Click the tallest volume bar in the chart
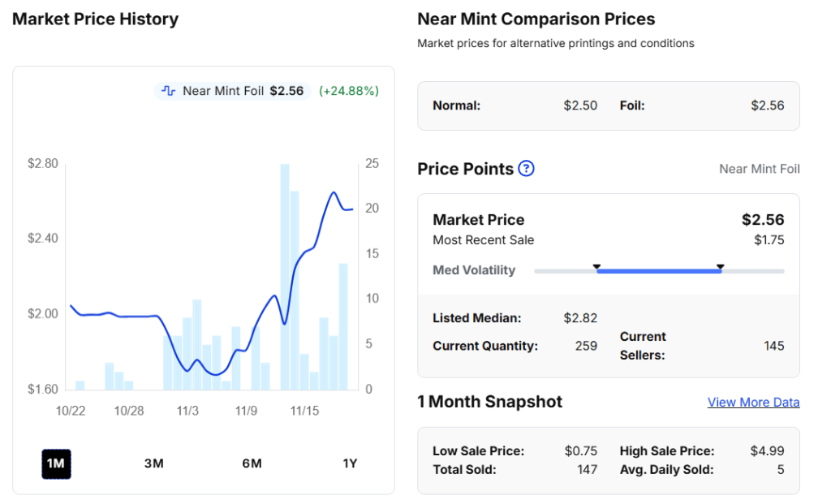831x504 pixels. point(285,276)
